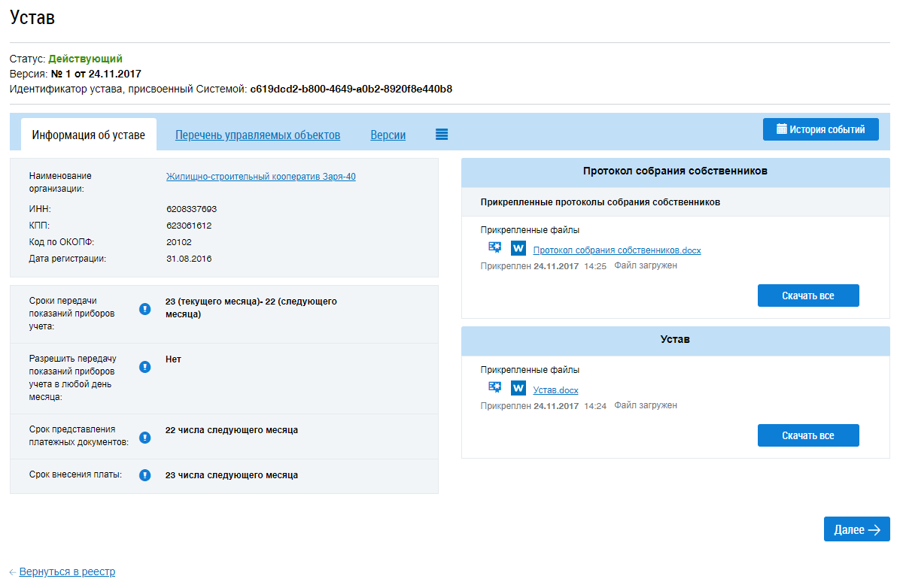Open the "Версии" tab

coord(388,135)
